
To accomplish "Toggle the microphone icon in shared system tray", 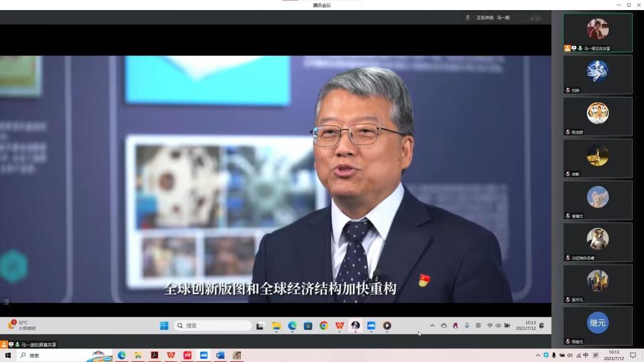I will point(467,326).
